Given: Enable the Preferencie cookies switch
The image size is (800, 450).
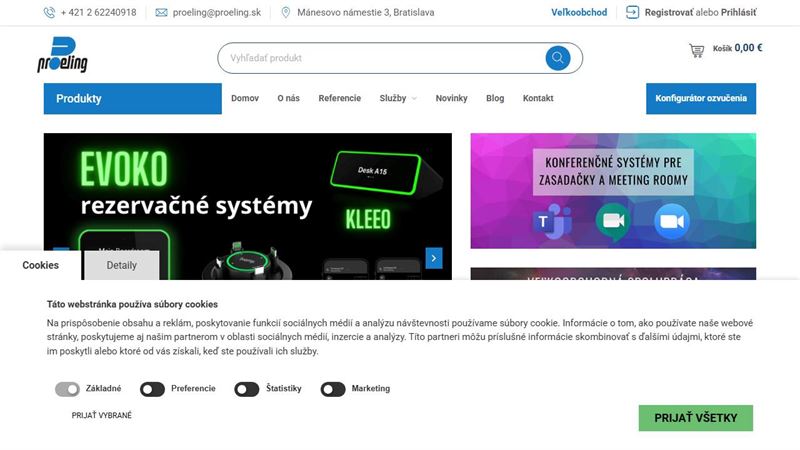Looking at the screenshot, I should click(152, 389).
